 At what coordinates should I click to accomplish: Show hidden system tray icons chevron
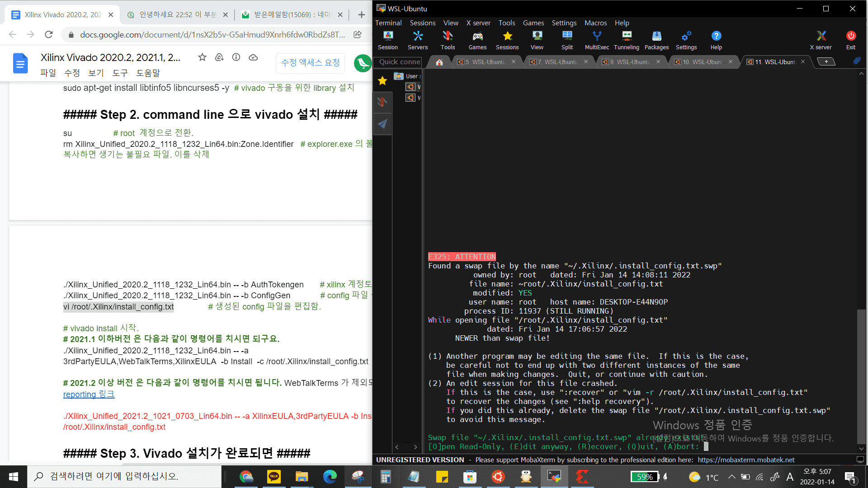point(731,477)
